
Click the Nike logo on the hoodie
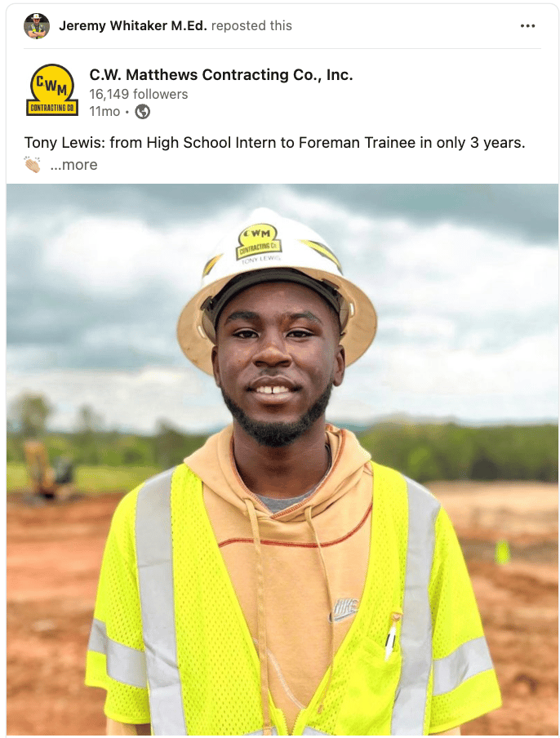(x=345, y=609)
